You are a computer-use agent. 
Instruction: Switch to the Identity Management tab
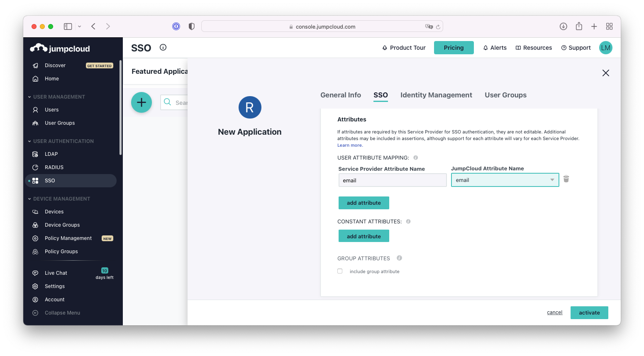click(436, 95)
